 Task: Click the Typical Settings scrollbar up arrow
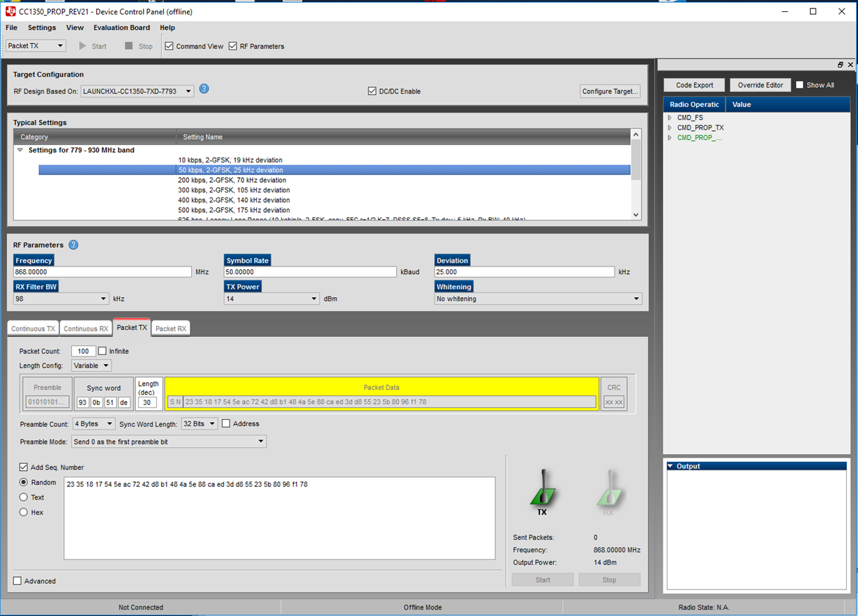[x=635, y=135]
